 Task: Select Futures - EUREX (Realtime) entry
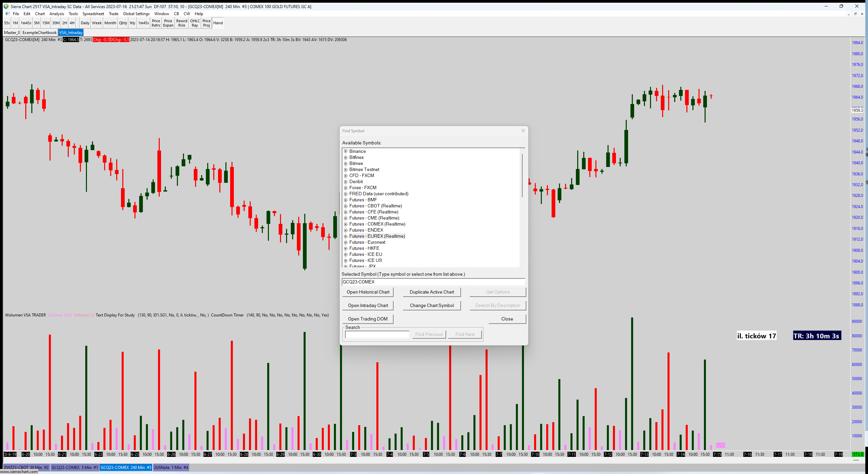pyautogui.click(x=377, y=236)
